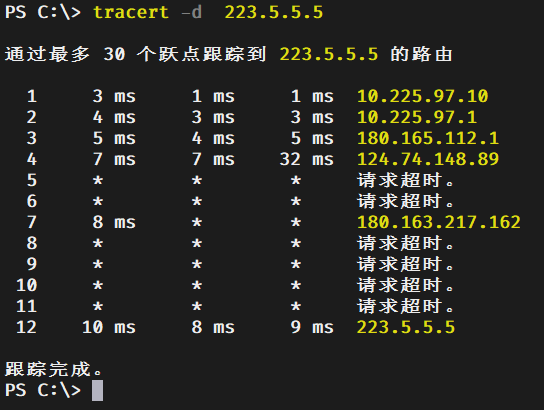
Task: Click the blinking cursor at the prompt
Action: click(97, 391)
